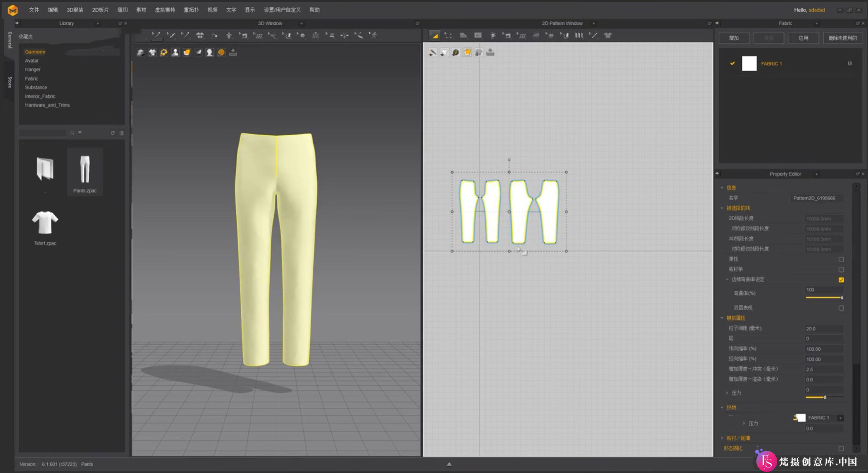Image resolution: width=868 pixels, height=473 pixels.
Task: Open the 3D服装 menu
Action: coord(75,10)
